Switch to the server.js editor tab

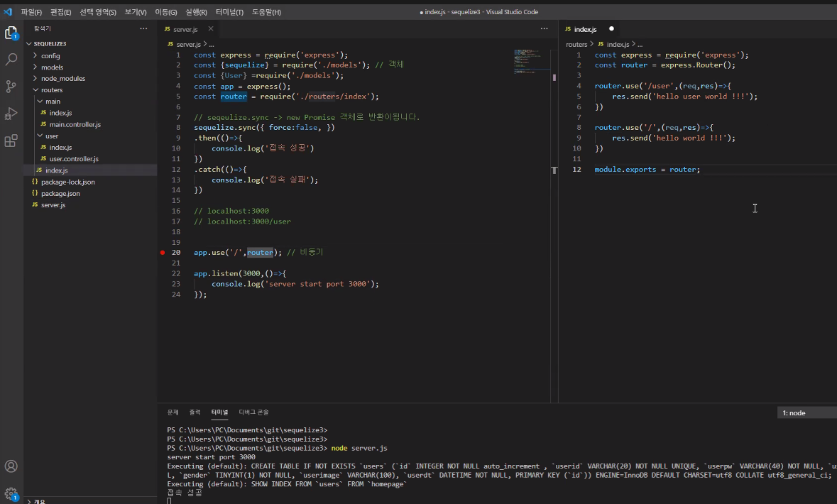click(185, 29)
